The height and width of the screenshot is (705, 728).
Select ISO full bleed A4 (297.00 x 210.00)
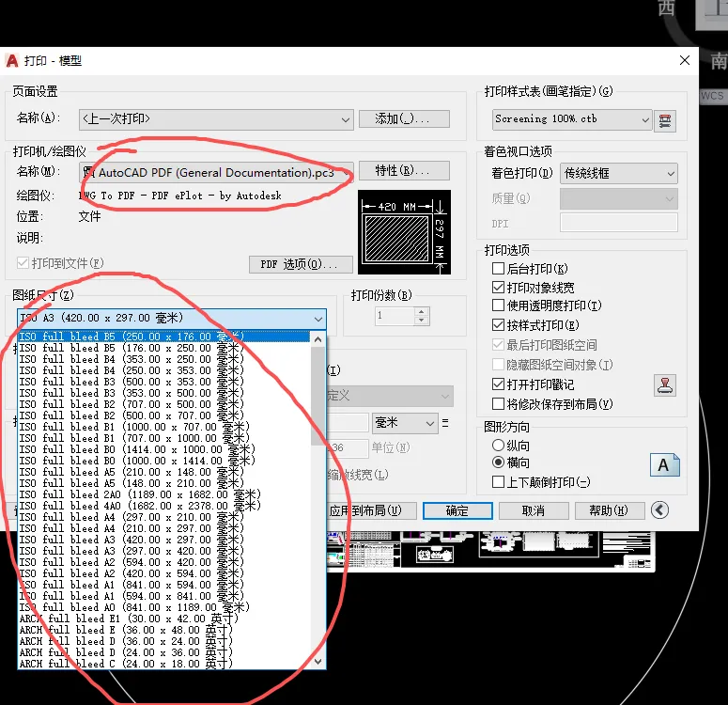[163, 516]
